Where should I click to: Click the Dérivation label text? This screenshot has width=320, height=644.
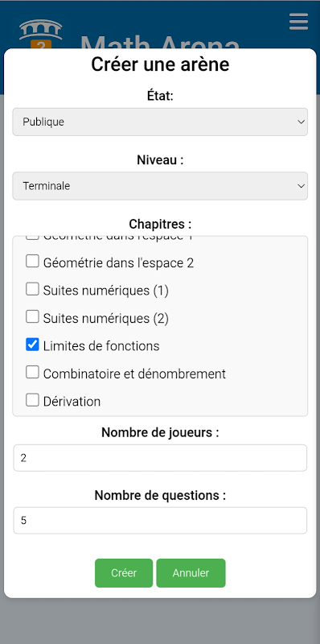coord(72,401)
